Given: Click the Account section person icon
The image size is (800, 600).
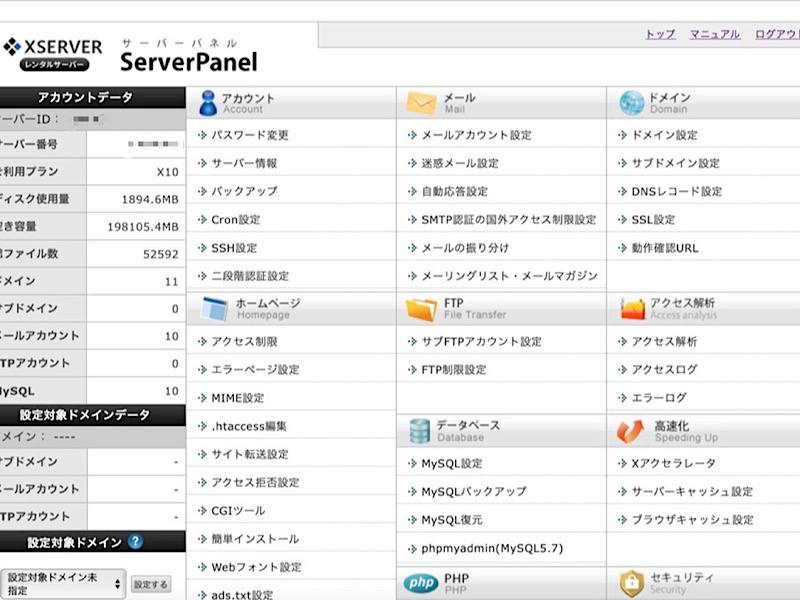Looking at the screenshot, I should coord(208,103).
